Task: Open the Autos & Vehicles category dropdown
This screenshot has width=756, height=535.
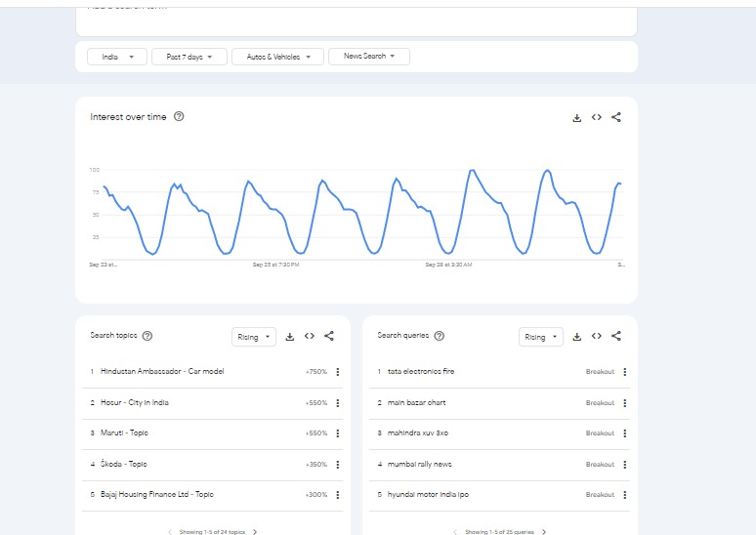Action: pos(277,57)
